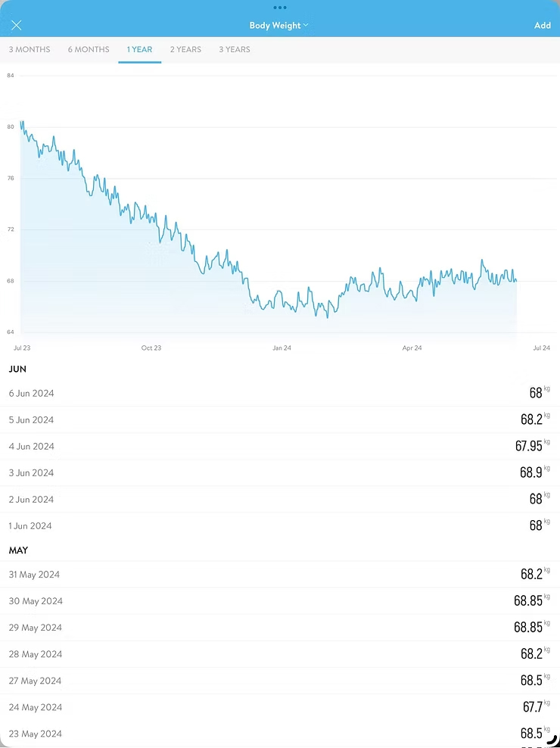Image resolution: width=560 pixels, height=748 pixels.
Task: Tap the chart's lowest dip after Jan 24
Action: click(x=327, y=316)
